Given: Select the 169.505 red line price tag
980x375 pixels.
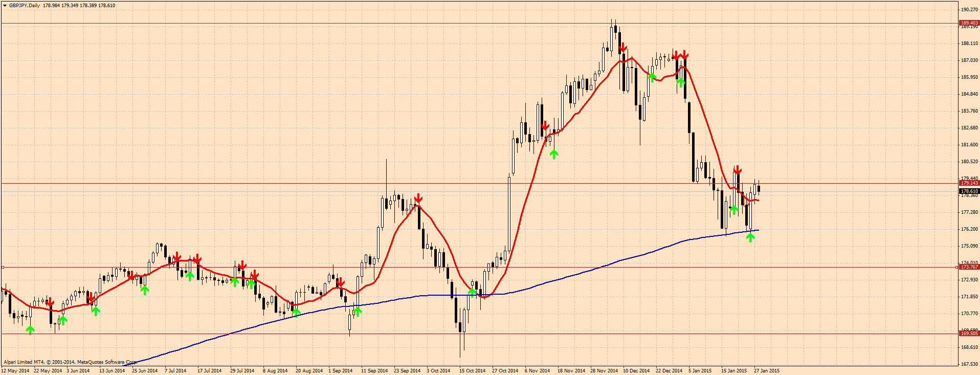Looking at the screenshot, I should [x=969, y=334].
